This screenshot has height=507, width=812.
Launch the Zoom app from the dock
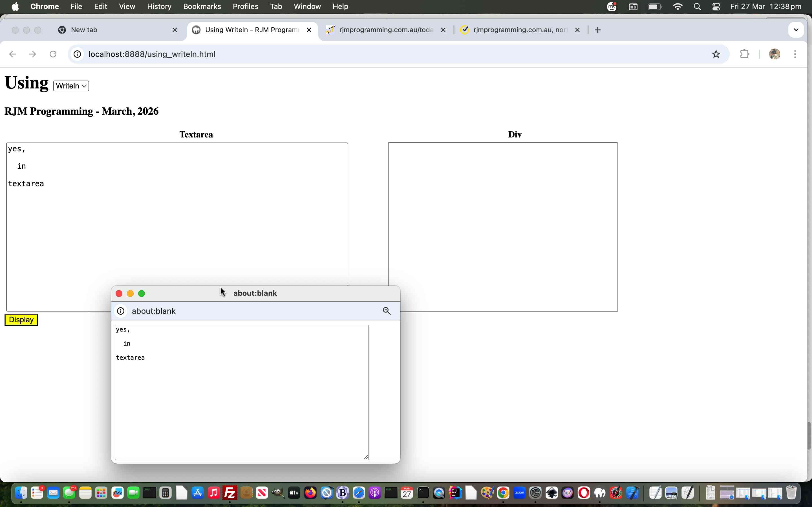click(519, 493)
